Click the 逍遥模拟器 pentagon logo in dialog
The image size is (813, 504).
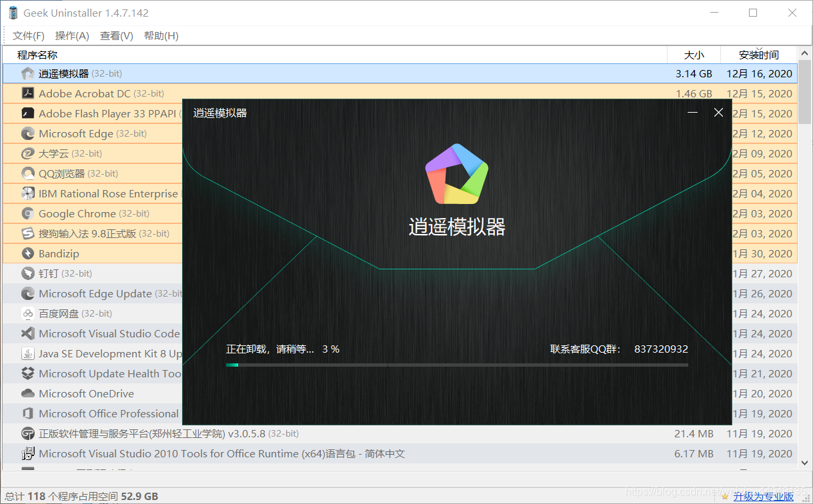coord(457,173)
